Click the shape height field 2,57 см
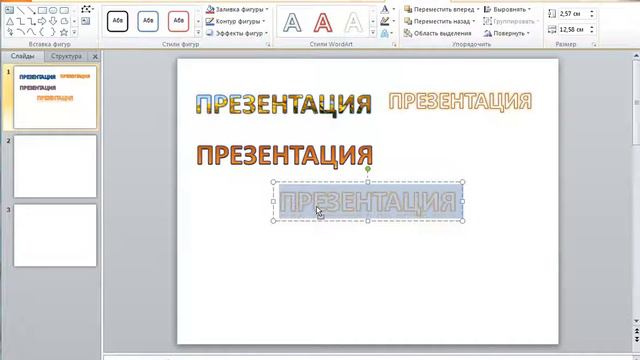The width and height of the screenshot is (640, 360). [573, 13]
